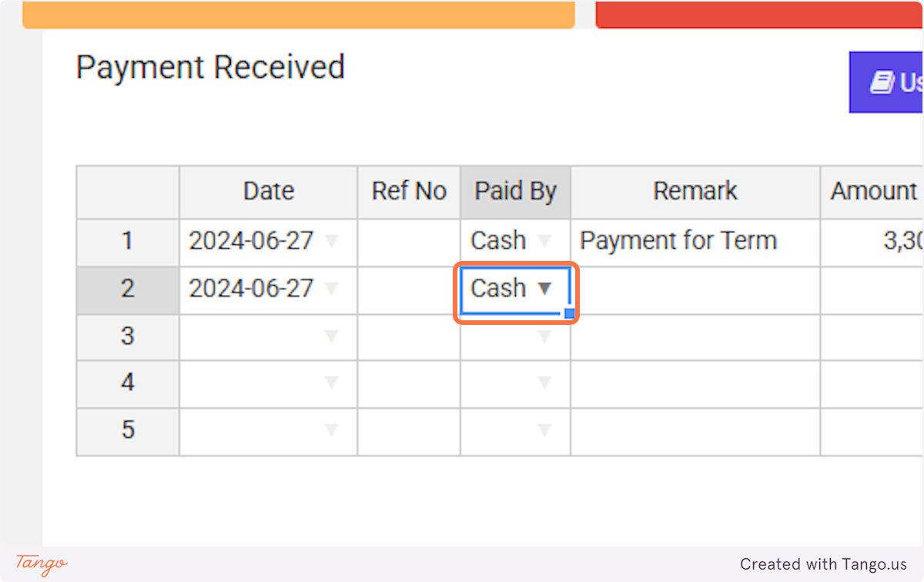Expand the Date dropdown arrow in row 2

click(332, 289)
